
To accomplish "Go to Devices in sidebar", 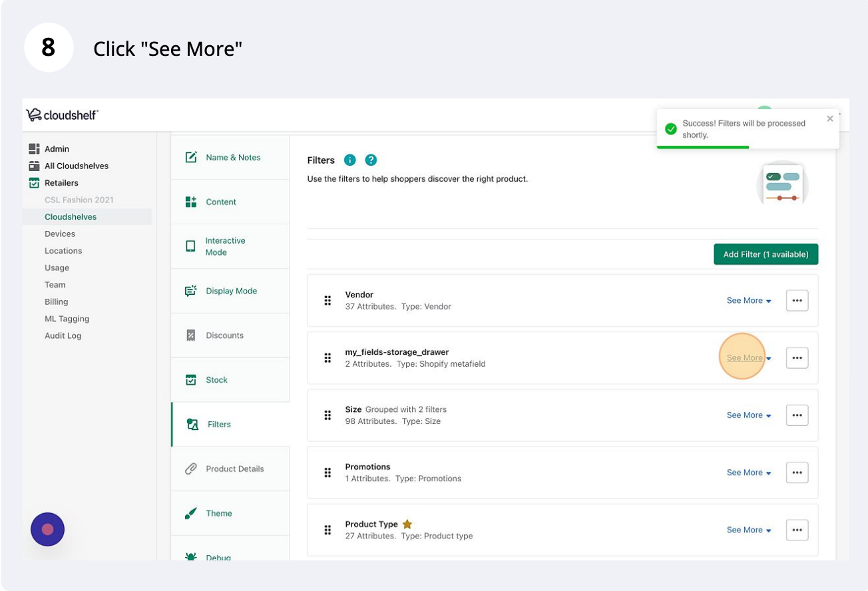I will [60, 234].
